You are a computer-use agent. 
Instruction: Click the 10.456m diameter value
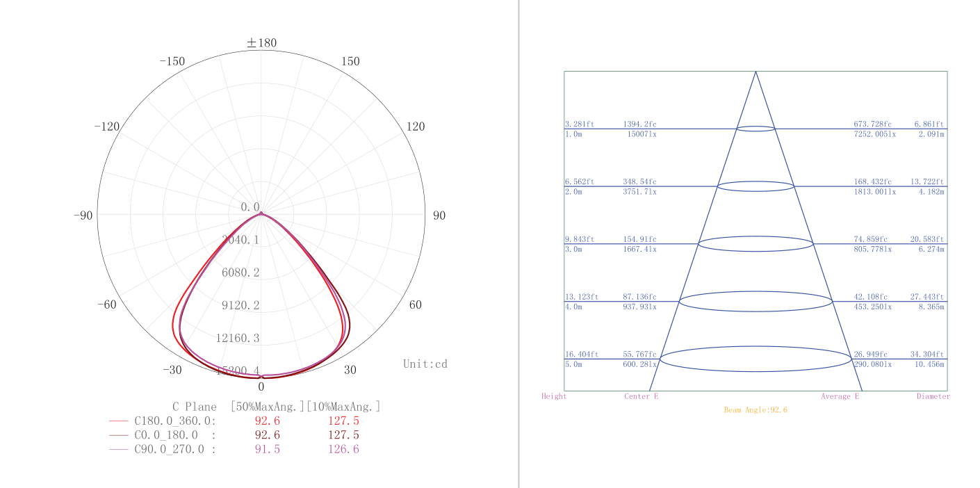(x=930, y=364)
